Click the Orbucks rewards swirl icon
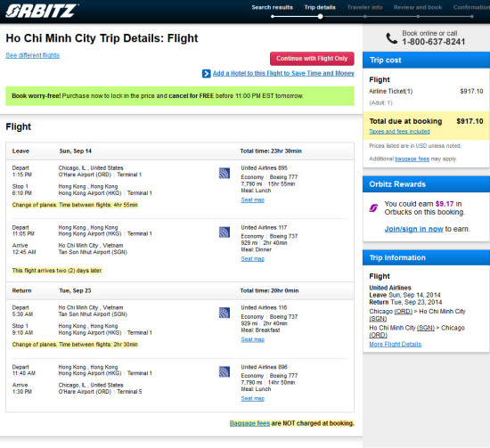 click(x=373, y=208)
